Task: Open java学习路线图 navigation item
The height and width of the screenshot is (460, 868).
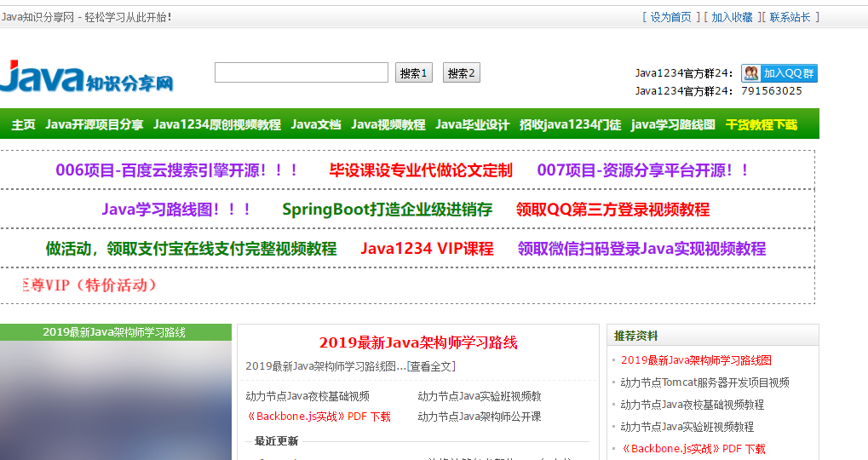Action: pos(673,124)
